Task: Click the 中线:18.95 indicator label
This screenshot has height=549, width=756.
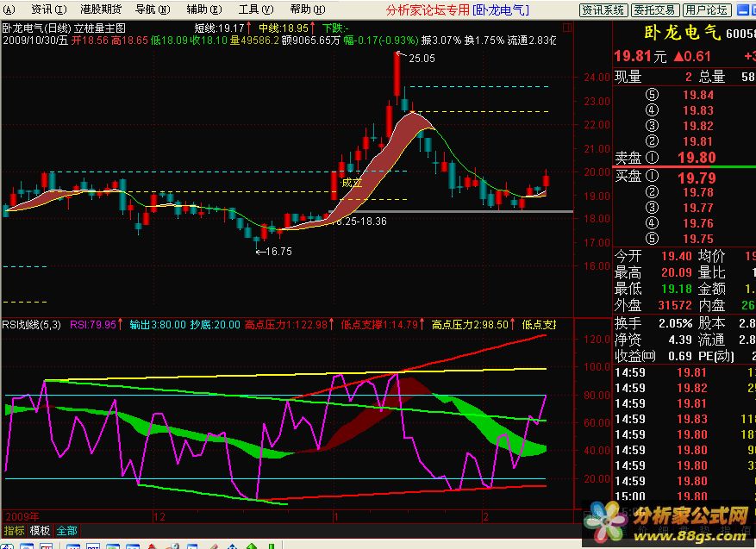Action: [x=287, y=28]
